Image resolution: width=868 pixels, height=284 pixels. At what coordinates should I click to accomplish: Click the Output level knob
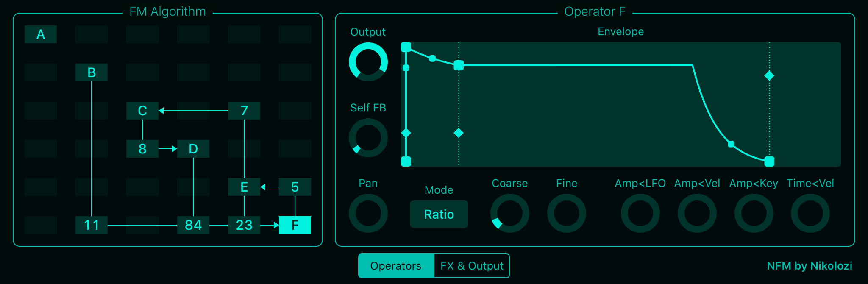[x=368, y=62]
